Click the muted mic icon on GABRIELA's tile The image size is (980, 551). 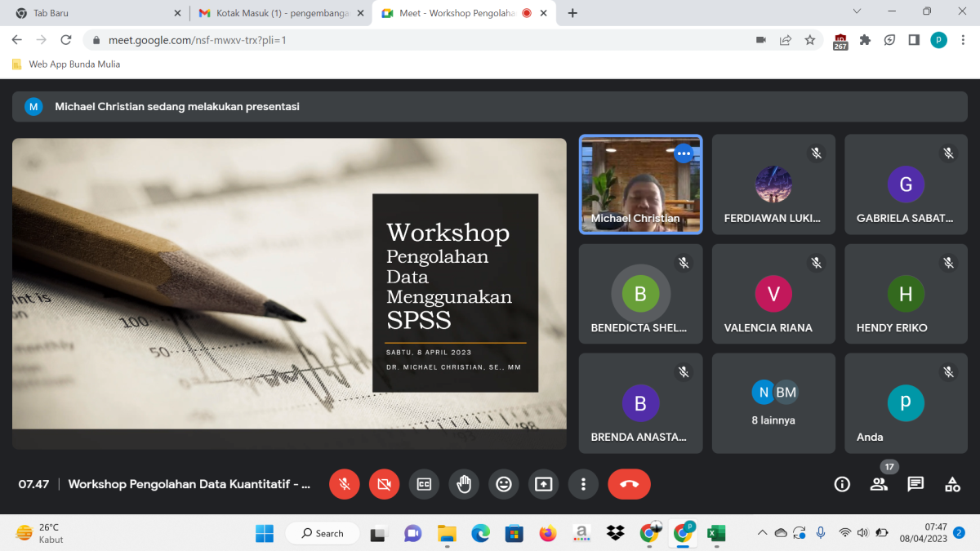(x=948, y=153)
